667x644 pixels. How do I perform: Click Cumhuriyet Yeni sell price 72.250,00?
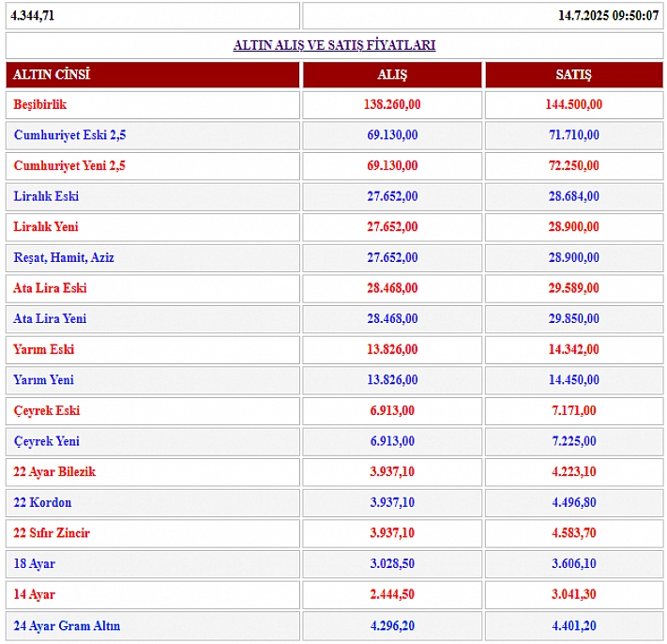click(x=573, y=166)
